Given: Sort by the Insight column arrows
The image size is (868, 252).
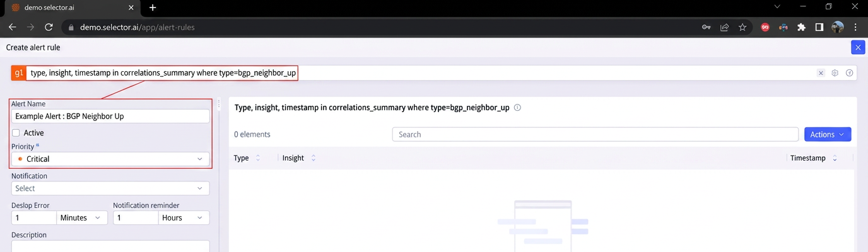Looking at the screenshot, I should (x=313, y=158).
